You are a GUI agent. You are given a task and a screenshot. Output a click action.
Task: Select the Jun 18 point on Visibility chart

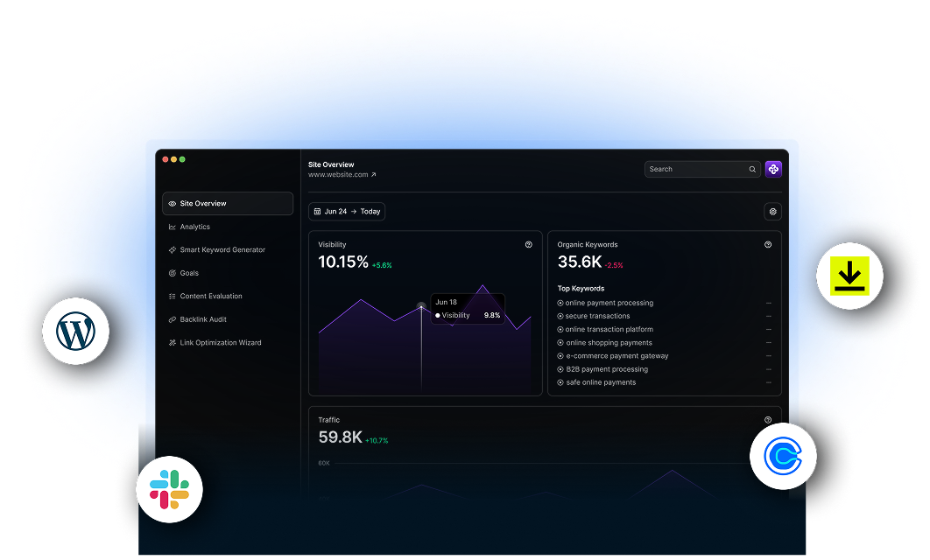tap(421, 306)
